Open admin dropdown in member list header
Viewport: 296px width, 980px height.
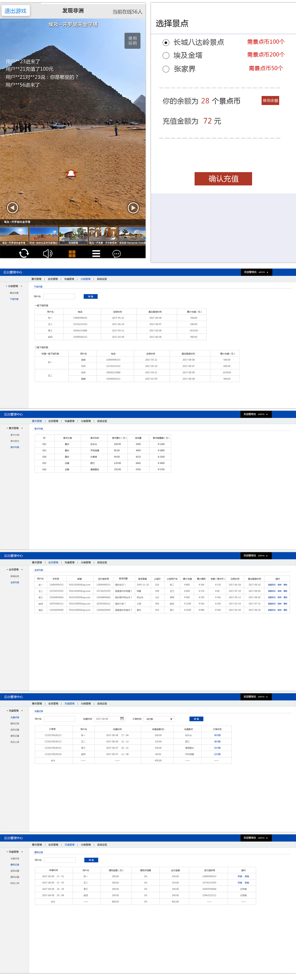click(x=267, y=556)
